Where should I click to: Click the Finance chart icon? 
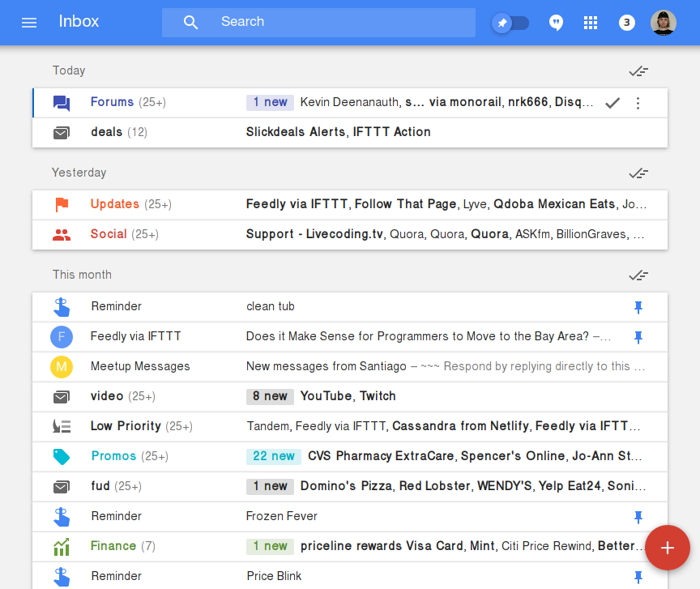(62, 547)
